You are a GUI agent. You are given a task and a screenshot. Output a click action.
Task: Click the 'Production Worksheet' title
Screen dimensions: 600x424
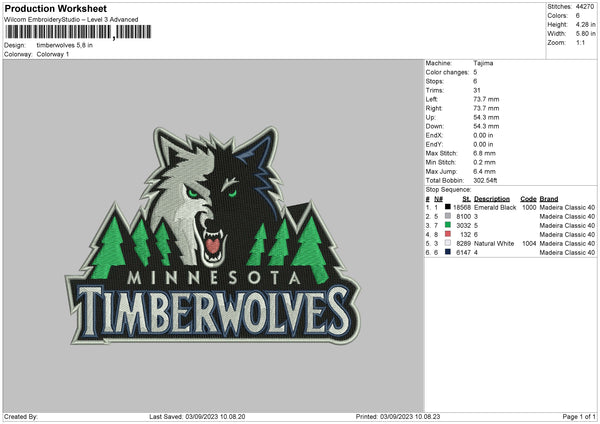(x=55, y=8)
